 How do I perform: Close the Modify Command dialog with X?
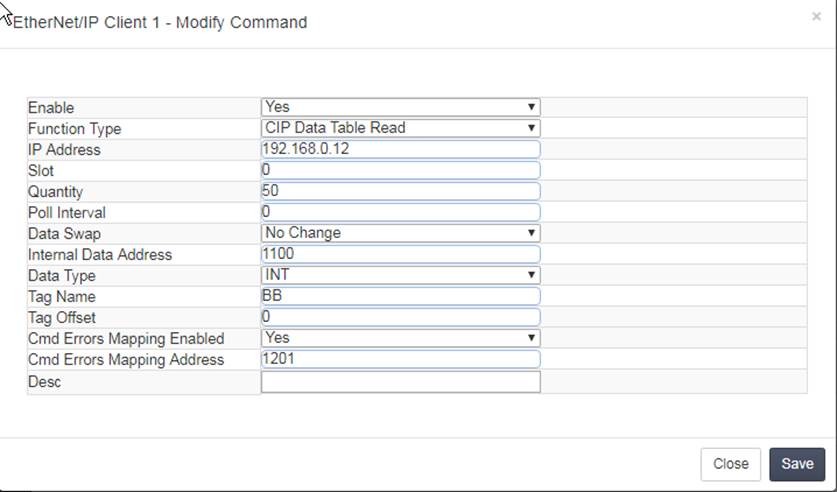[x=816, y=17]
